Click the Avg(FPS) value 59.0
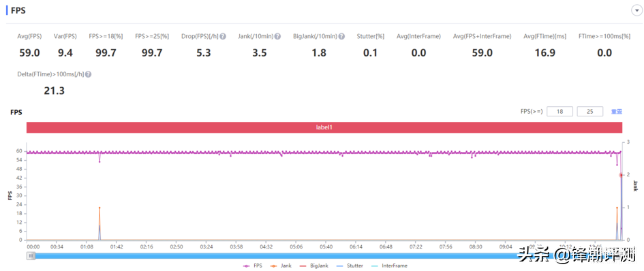The height and width of the screenshot is (271, 644). click(x=29, y=52)
